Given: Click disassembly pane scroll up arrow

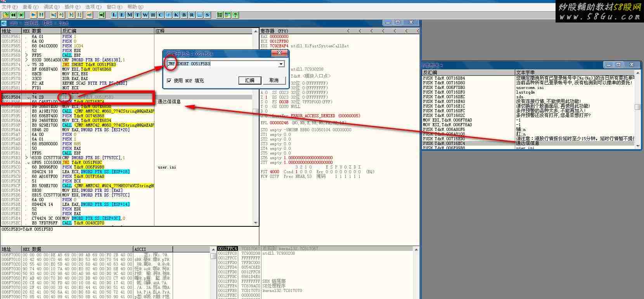Looking at the screenshot, I should point(256,31).
